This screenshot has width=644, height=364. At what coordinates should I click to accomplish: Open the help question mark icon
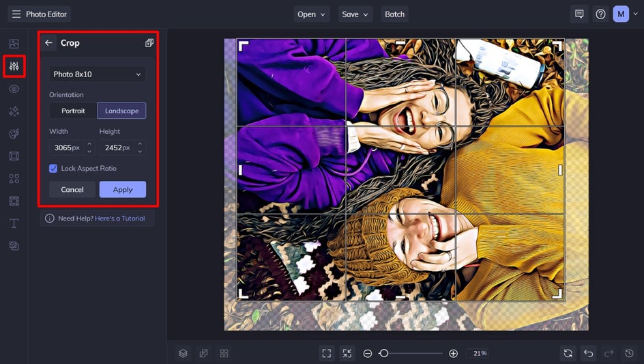pos(600,14)
